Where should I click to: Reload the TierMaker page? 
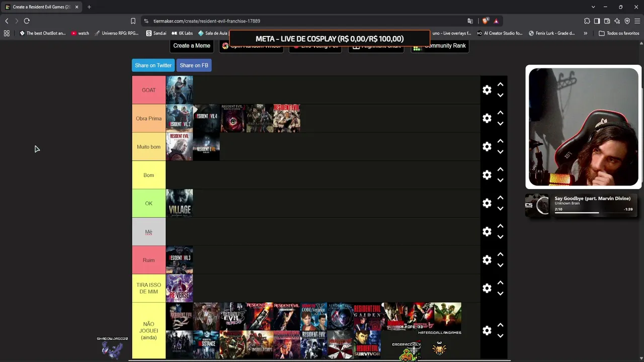(27, 21)
